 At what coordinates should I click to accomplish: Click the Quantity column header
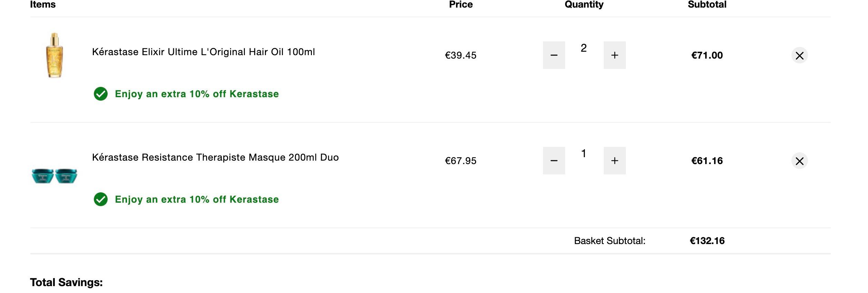(x=584, y=4)
